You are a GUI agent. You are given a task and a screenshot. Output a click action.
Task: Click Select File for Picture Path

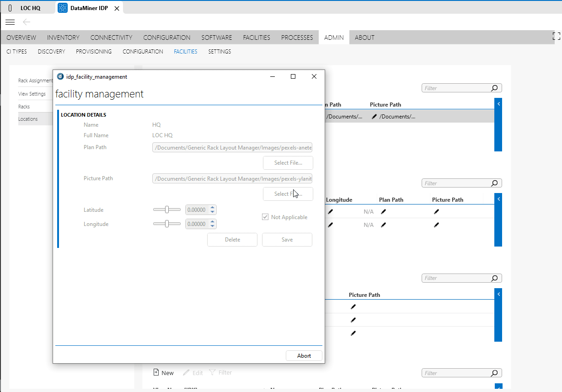[288, 194]
